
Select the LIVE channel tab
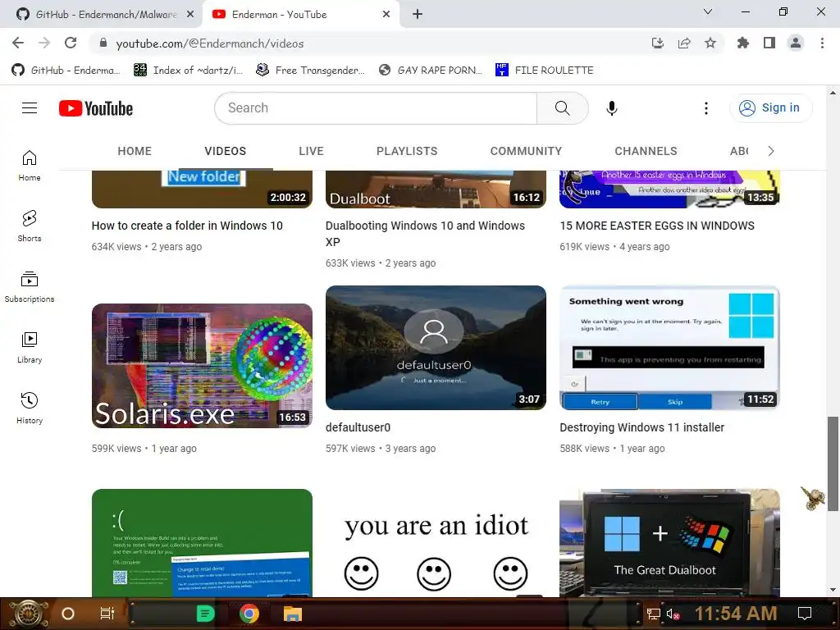(x=311, y=151)
